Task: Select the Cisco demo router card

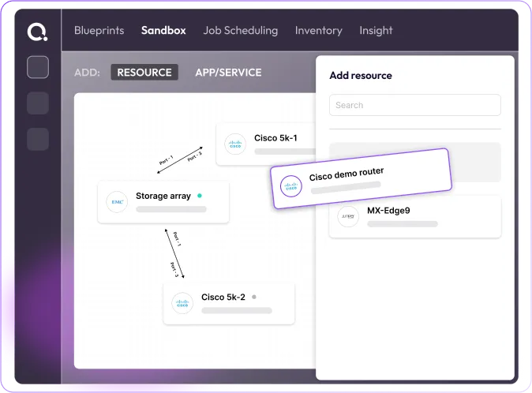Action: 362,178
